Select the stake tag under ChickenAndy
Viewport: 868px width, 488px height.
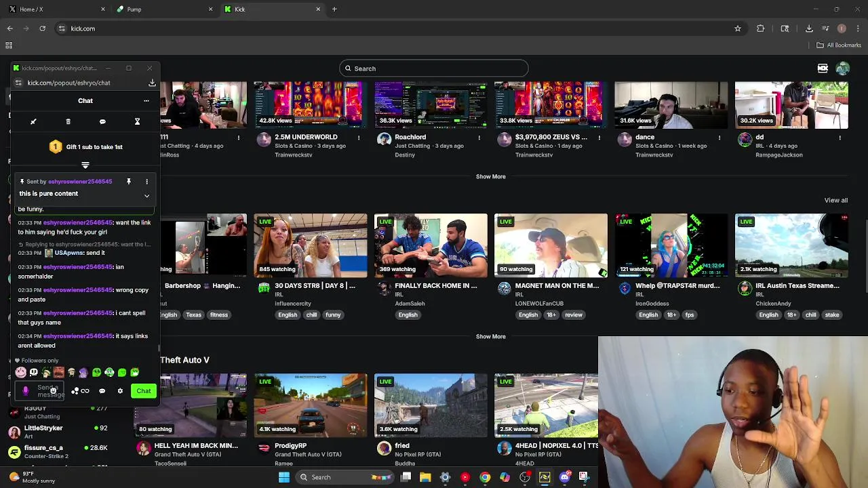click(x=832, y=314)
